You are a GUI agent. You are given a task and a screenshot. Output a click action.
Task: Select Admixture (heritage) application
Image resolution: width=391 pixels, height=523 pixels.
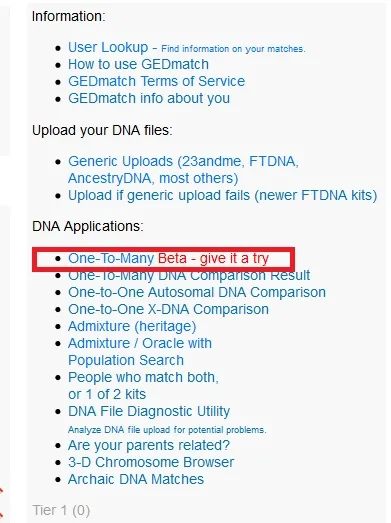(132, 327)
